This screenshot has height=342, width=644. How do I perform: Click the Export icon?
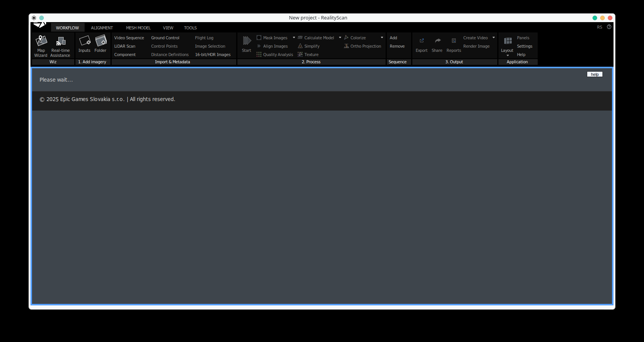click(x=421, y=44)
